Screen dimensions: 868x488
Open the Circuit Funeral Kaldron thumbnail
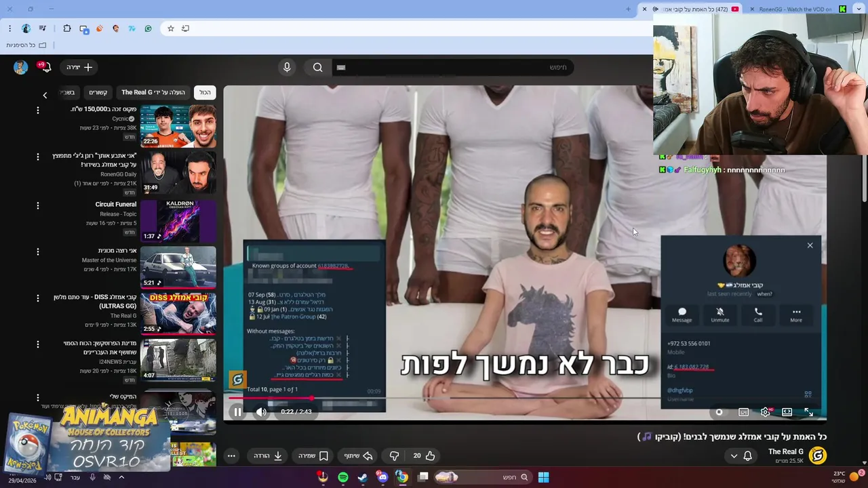(178, 220)
